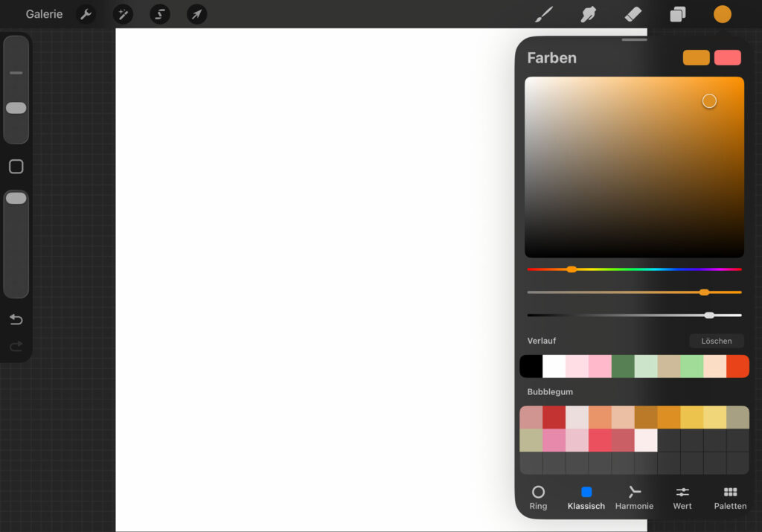762x532 pixels.
Task: Switch to the Harmonie color tab
Action: pyautogui.click(x=634, y=498)
